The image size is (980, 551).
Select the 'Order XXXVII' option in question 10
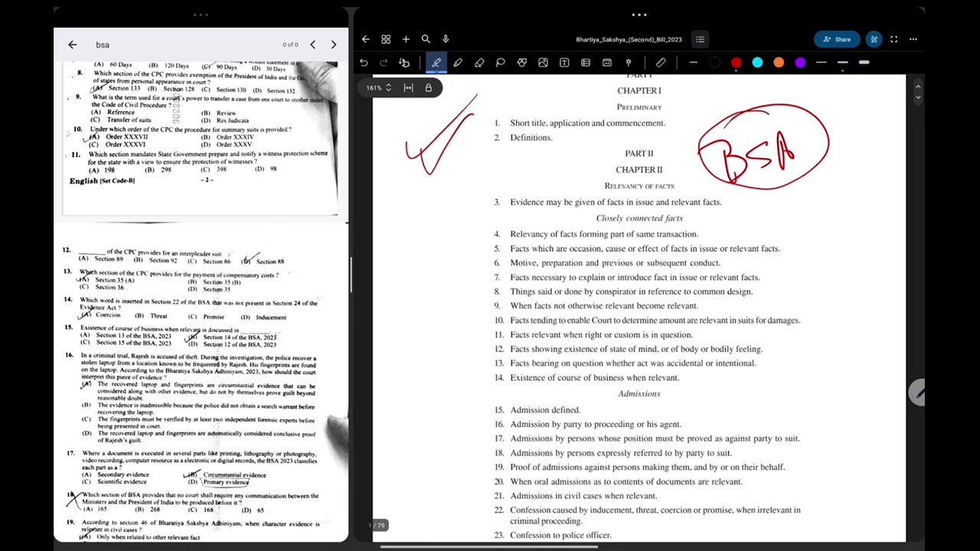point(127,137)
